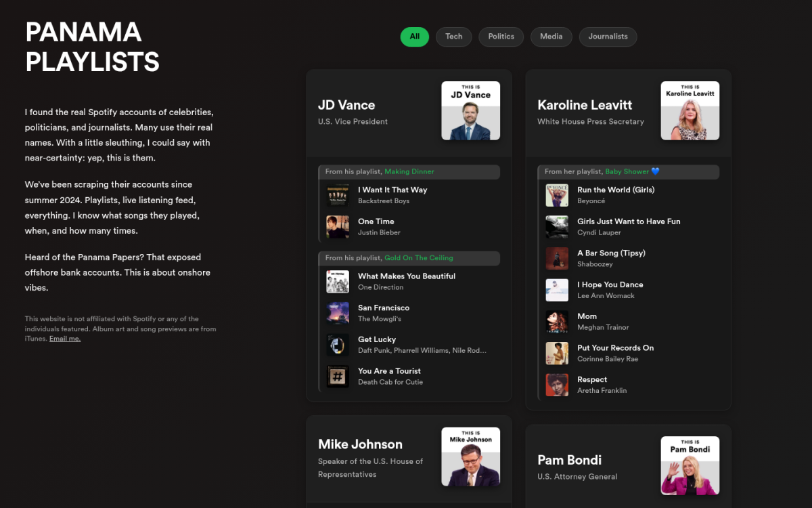Image resolution: width=812 pixels, height=508 pixels.
Task: Click the artist name Shaboozey
Action: (x=595, y=264)
